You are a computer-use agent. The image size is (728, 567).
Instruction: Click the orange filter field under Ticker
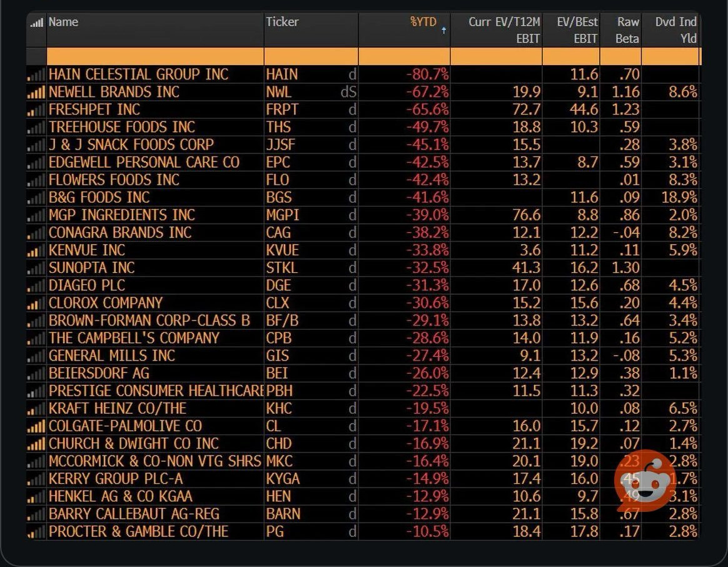click(311, 56)
